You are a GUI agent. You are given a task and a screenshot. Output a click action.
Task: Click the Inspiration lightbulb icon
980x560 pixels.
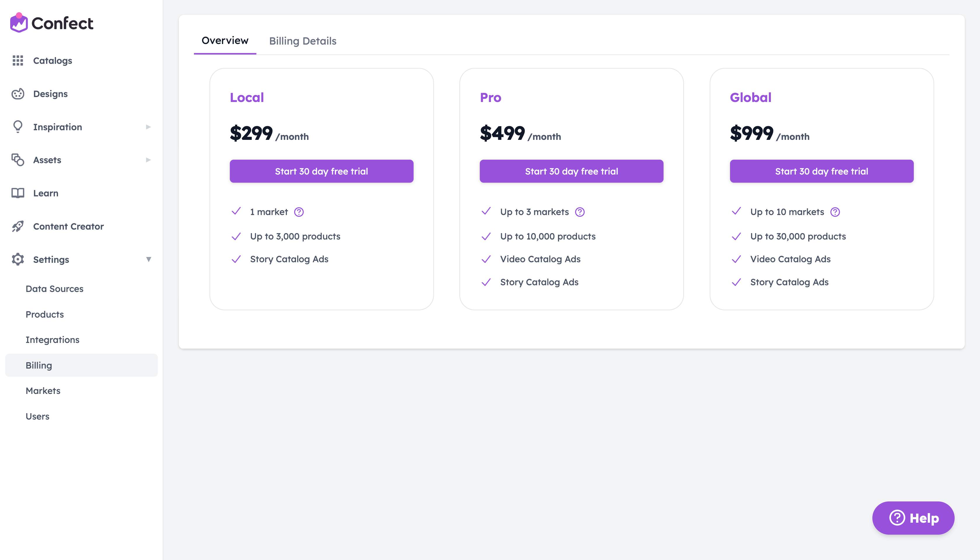[18, 126]
